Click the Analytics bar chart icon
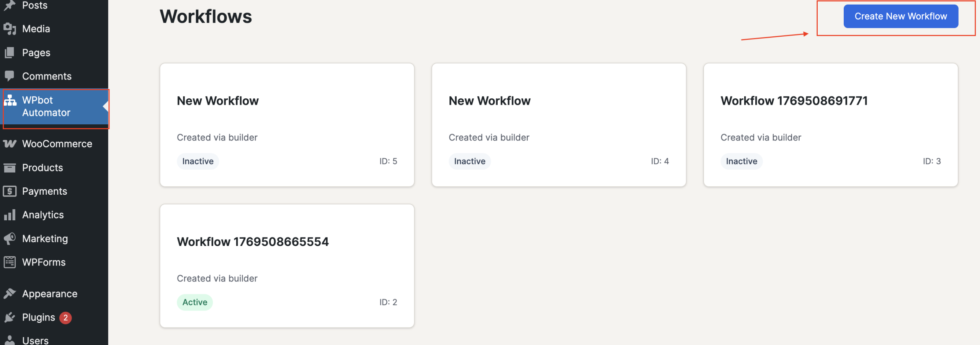The height and width of the screenshot is (345, 980). click(10, 215)
